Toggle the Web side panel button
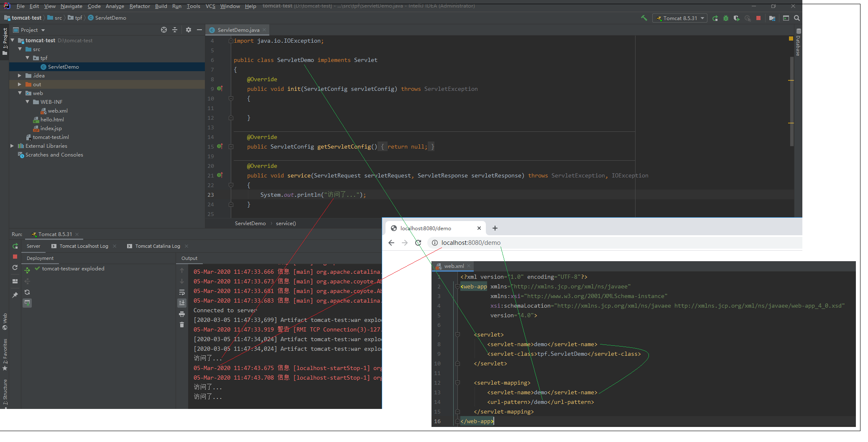Screen dimensions: 868x442 point(5,321)
